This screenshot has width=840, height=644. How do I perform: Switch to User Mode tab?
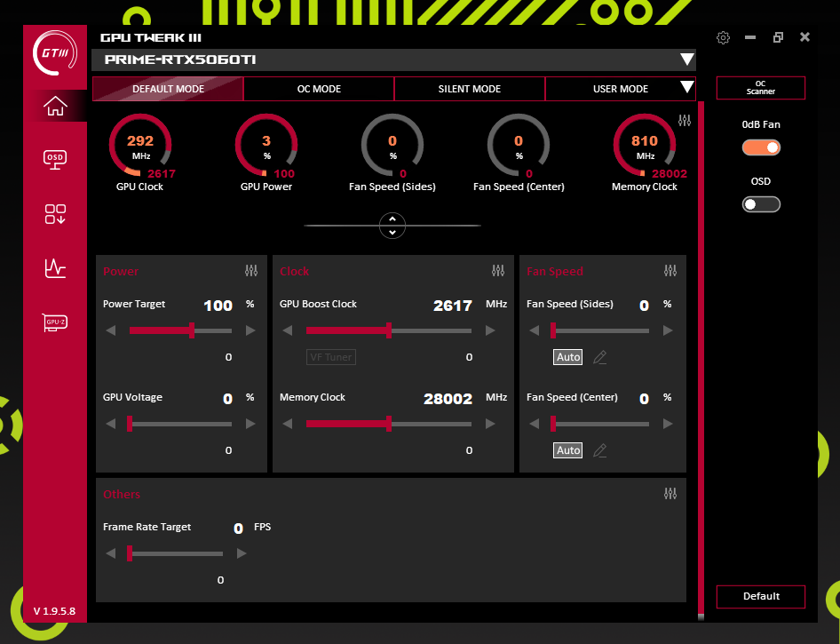coord(621,89)
